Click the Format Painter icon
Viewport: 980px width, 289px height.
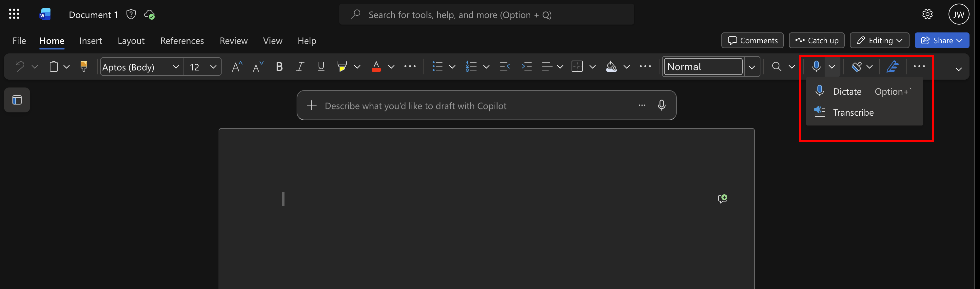(x=84, y=67)
